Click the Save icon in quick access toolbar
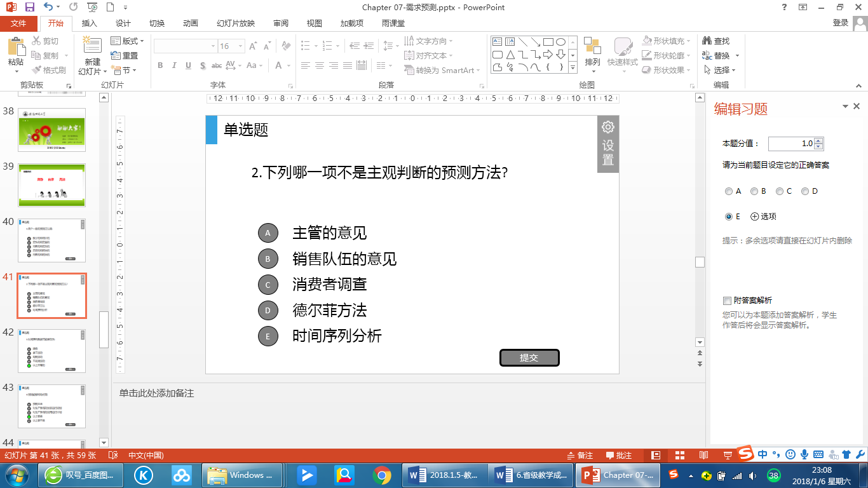The width and height of the screenshot is (868, 488). [29, 7]
